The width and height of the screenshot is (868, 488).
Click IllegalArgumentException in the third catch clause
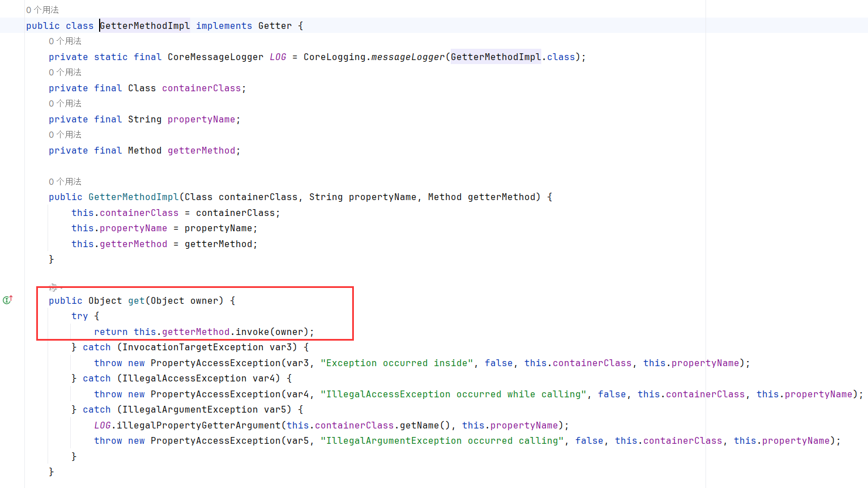click(x=190, y=410)
